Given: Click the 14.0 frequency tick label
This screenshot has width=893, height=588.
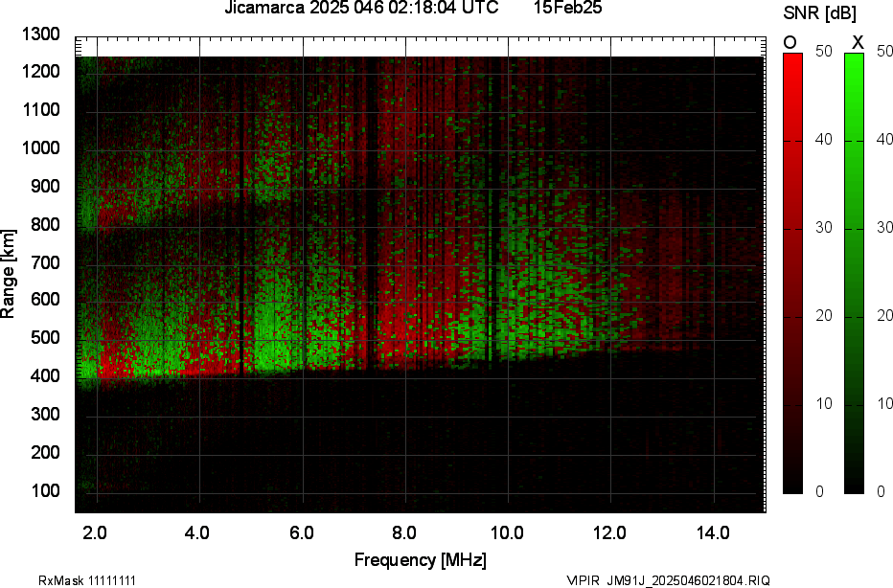Looking at the screenshot, I should 713,532.
